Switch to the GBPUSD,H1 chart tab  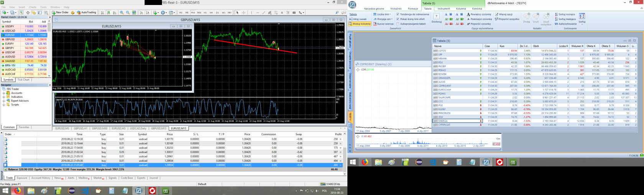pos(80,128)
